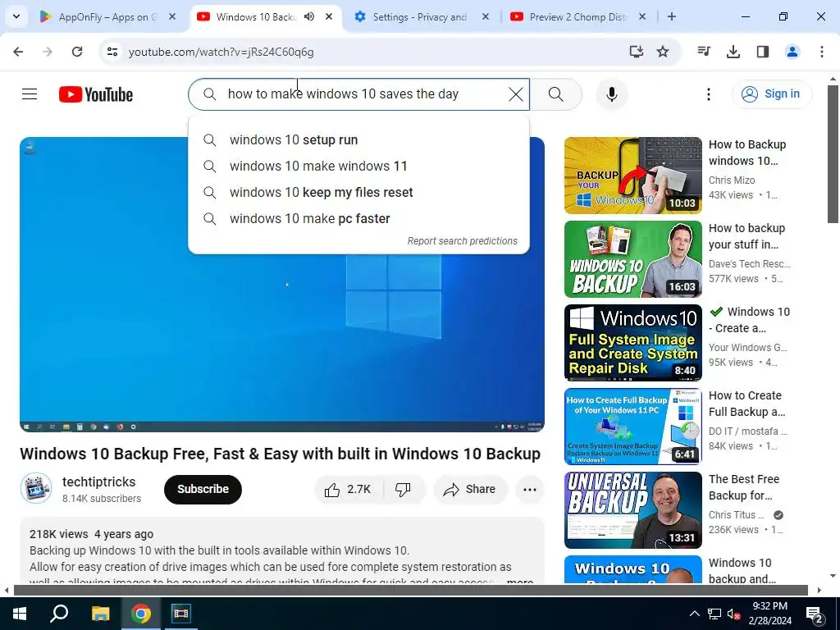Open the YouTube settings three-dot menu
This screenshot has height=630, width=840.
click(708, 94)
